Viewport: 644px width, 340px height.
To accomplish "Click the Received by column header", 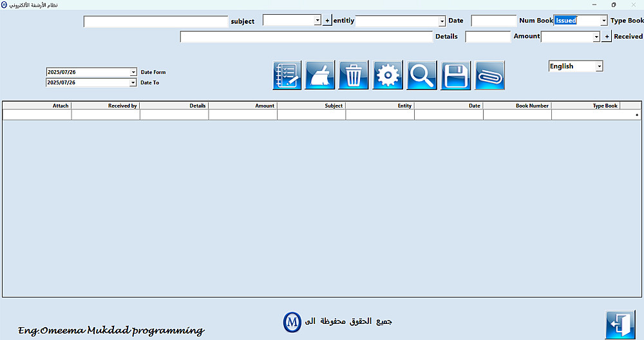I will pos(106,106).
